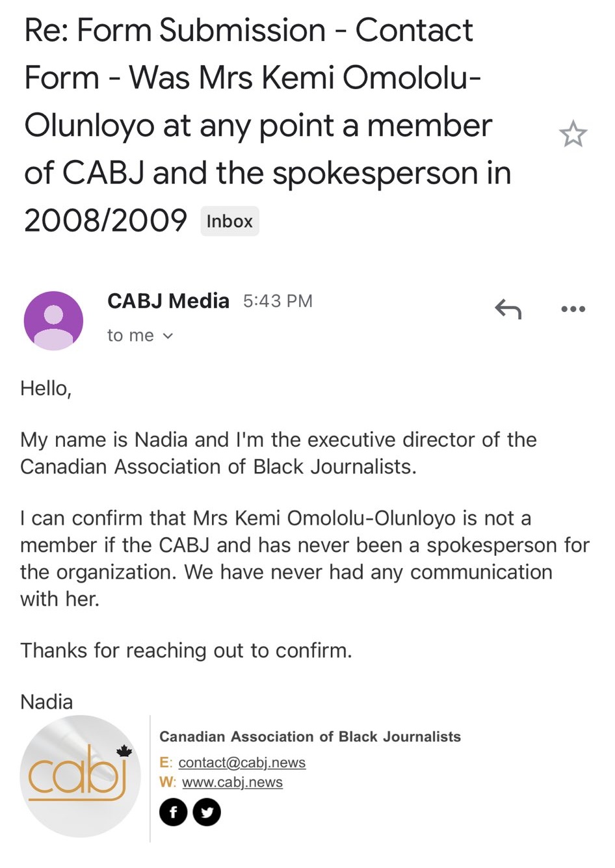Star this email from CABJ Media

pyautogui.click(x=573, y=134)
